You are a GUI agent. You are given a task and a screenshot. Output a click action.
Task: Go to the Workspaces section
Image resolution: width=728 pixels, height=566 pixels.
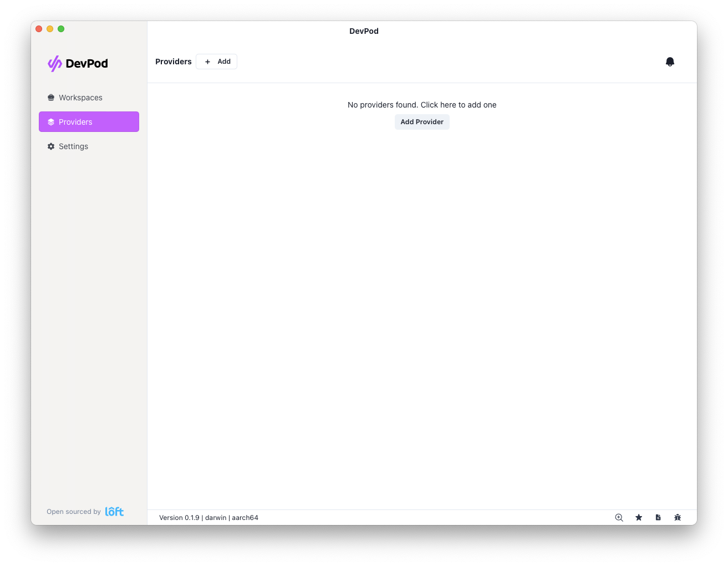click(x=89, y=98)
